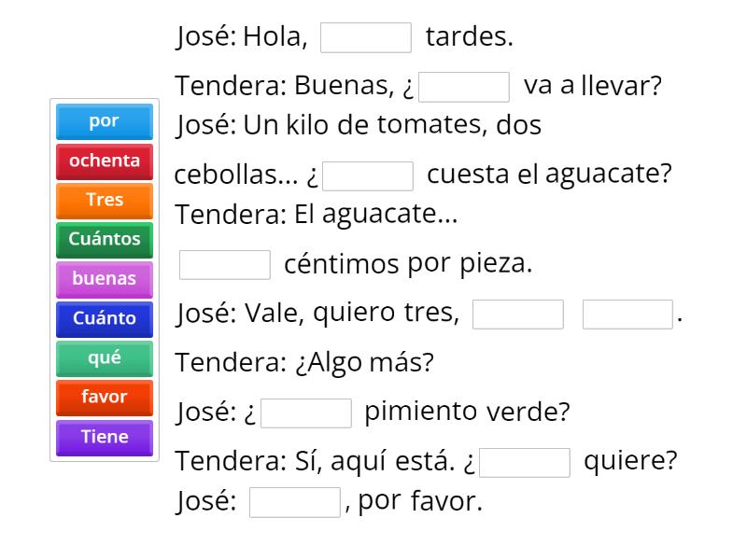Pick the "Tres" tile from the word bank
This screenshot has width=747, height=560.
104,200
